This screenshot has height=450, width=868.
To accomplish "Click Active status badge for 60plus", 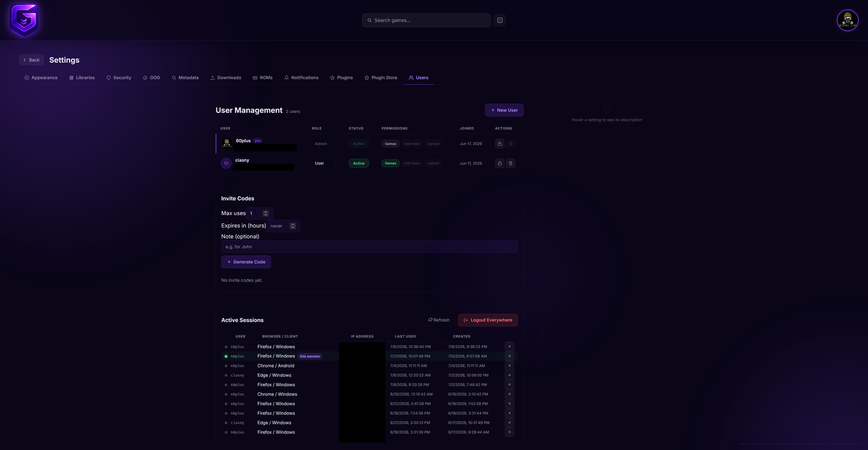I will click(x=359, y=144).
